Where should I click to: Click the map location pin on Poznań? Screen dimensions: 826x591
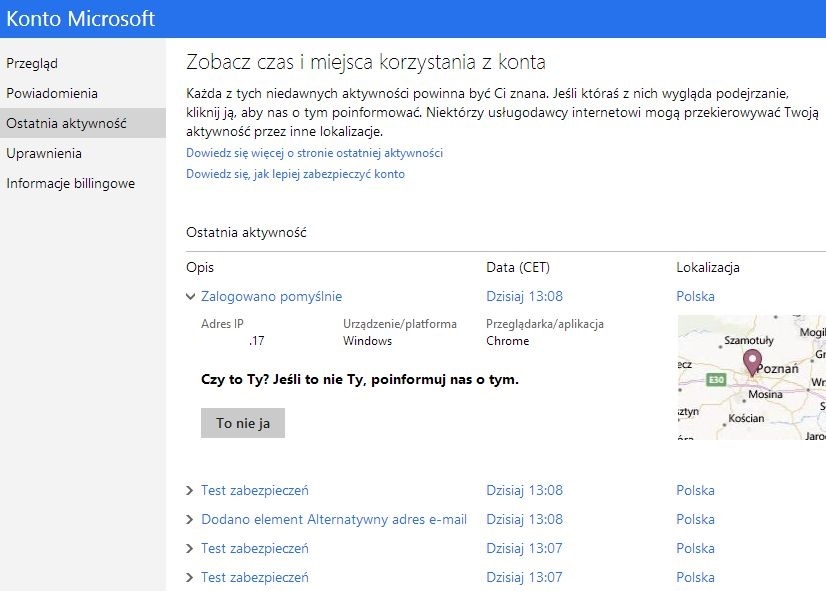[752, 363]
